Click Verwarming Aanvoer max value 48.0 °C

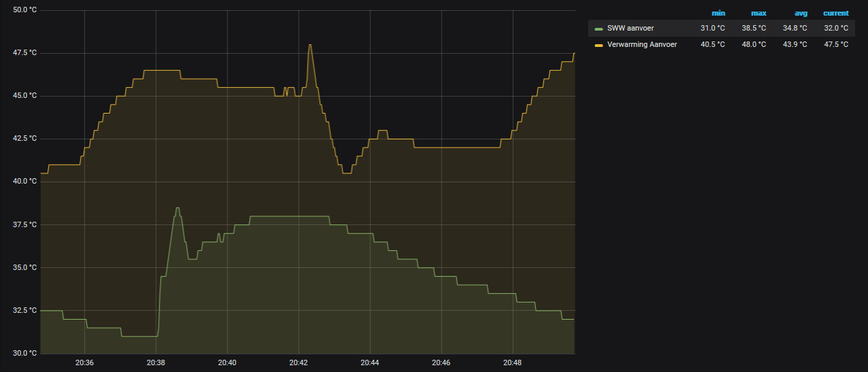(x=754, y=44)
